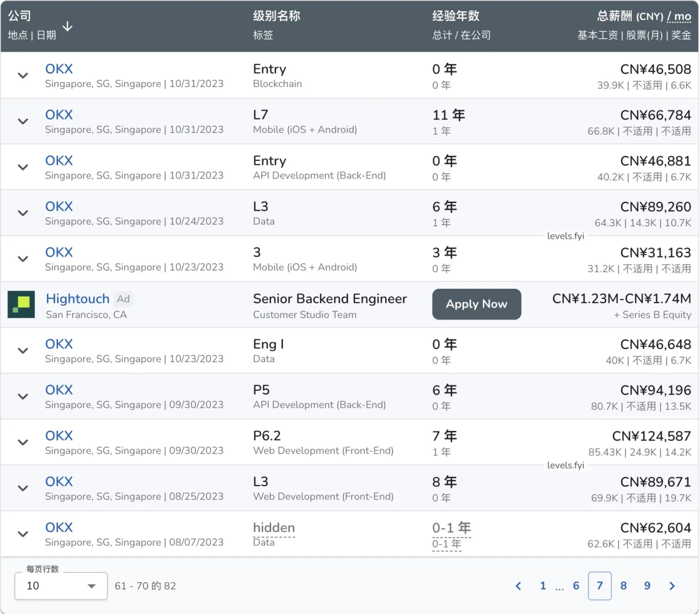The width and height of the screenshot is (700, 614).
Task: Open OKX link dated 10/31/2023 Blockchain
Action: 59,69
